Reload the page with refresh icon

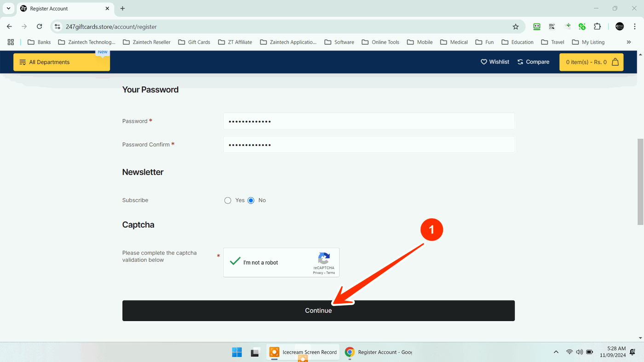(x=40, y=27)
